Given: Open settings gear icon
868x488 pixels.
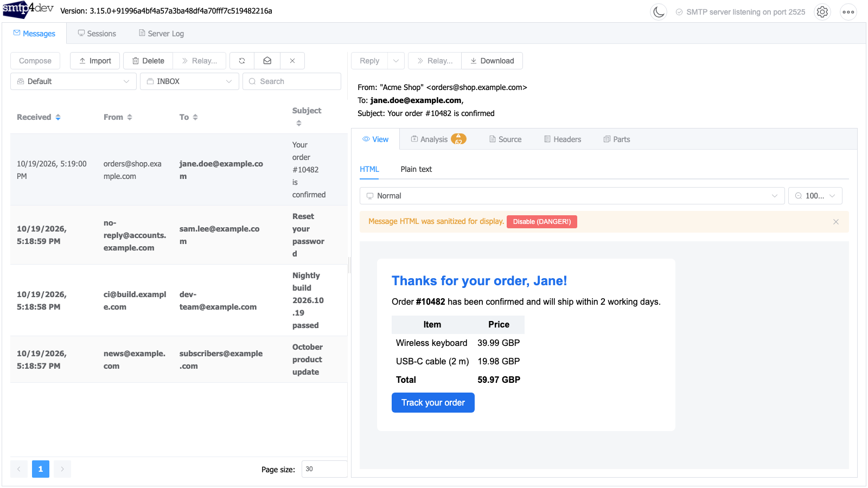Looking at the screenshot, I should pos(822,12).
